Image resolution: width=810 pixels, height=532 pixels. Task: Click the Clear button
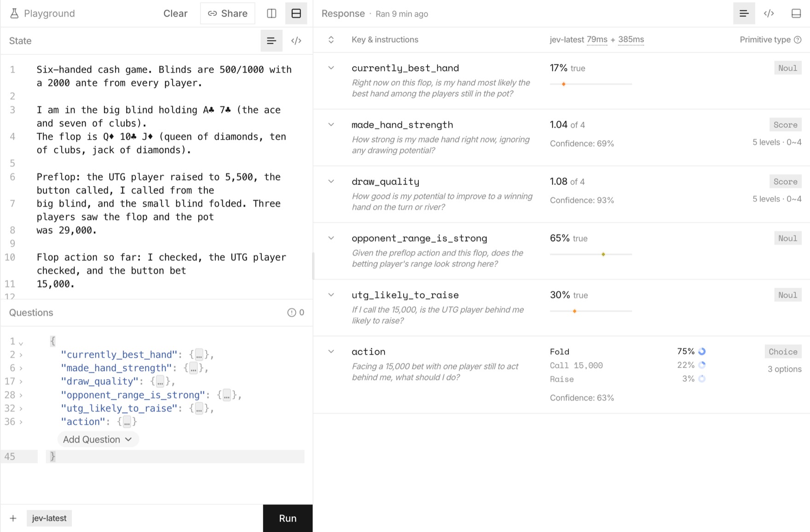(175, 13)
